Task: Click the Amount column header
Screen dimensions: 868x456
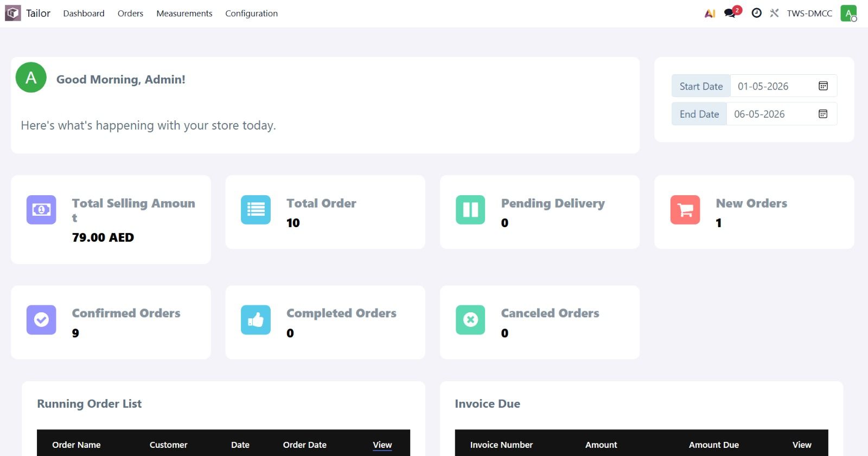Action: tap(601, 445)
